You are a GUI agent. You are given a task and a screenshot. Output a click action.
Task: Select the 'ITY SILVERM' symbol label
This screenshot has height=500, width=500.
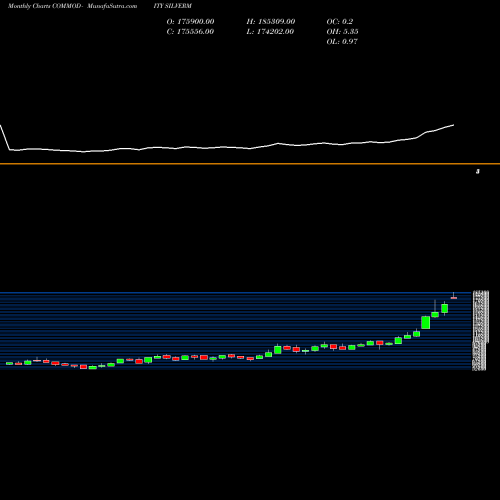[x=173, y=6]
